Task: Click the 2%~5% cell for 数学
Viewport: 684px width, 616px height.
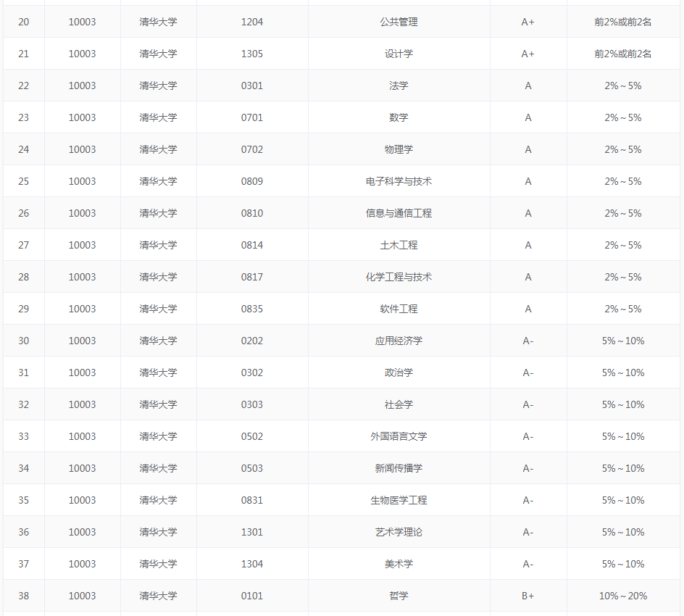Action: pos(623,117)
